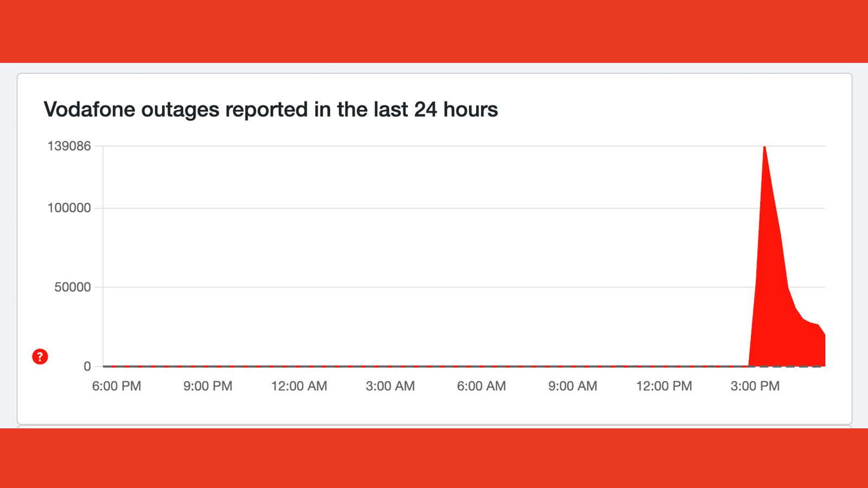Click the 12:00 PM time label
Screen dimensions: 868x488
pos(664,386)
